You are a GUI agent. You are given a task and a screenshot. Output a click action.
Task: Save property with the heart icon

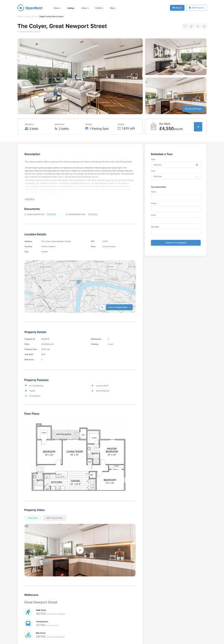185,26
